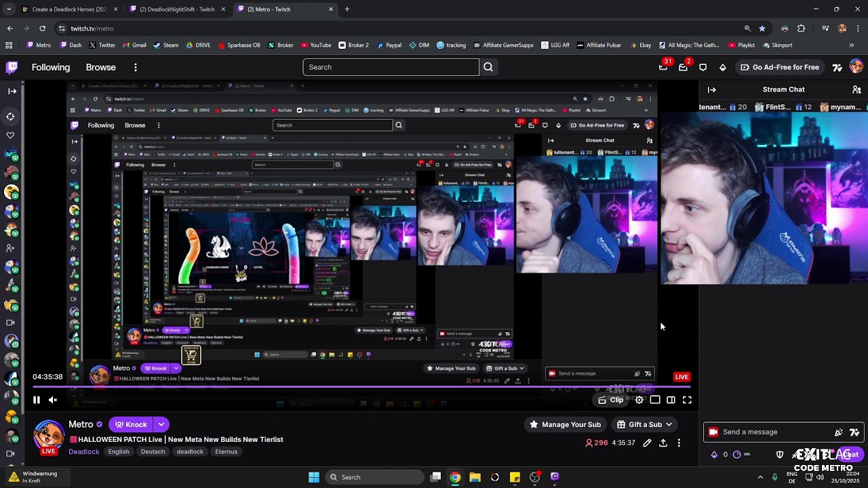Click the Knock button for Metro
Viewport: 868px width, 488px height.
pos(131,424)
